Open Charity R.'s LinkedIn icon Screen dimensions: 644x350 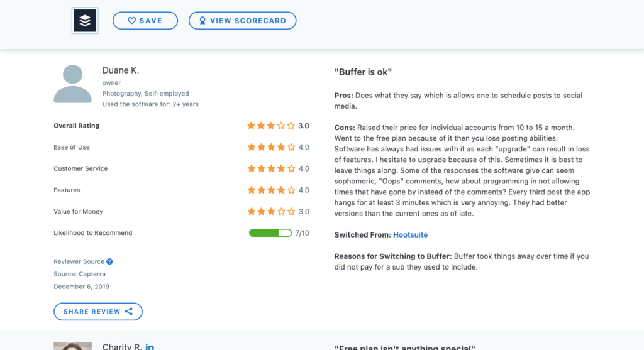(150, 347)
